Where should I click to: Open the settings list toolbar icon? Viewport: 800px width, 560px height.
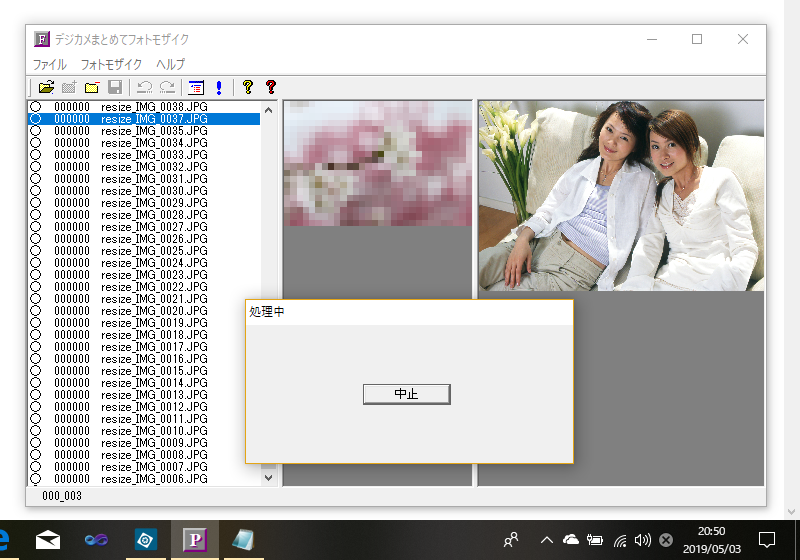(x=196, y=87)
